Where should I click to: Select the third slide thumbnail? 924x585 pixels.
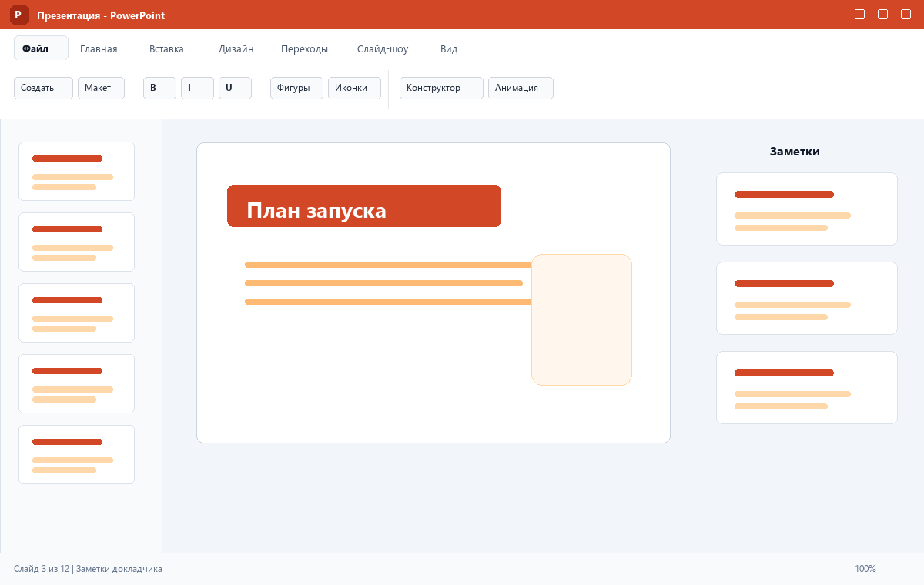tap(76, 313)
